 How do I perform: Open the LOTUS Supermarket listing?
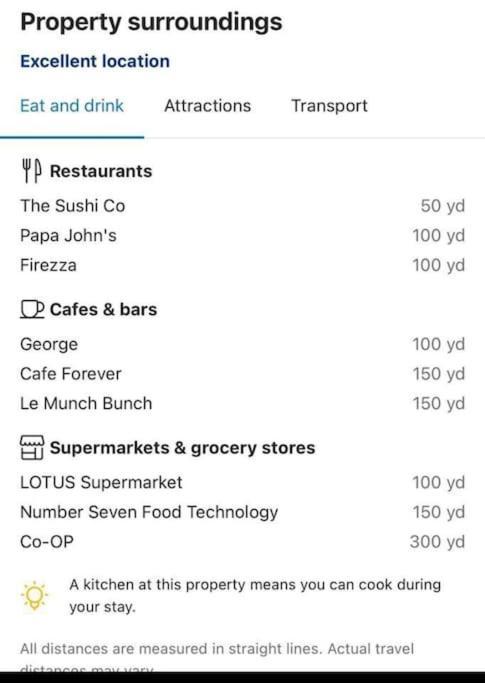click(x=242, y=483)
